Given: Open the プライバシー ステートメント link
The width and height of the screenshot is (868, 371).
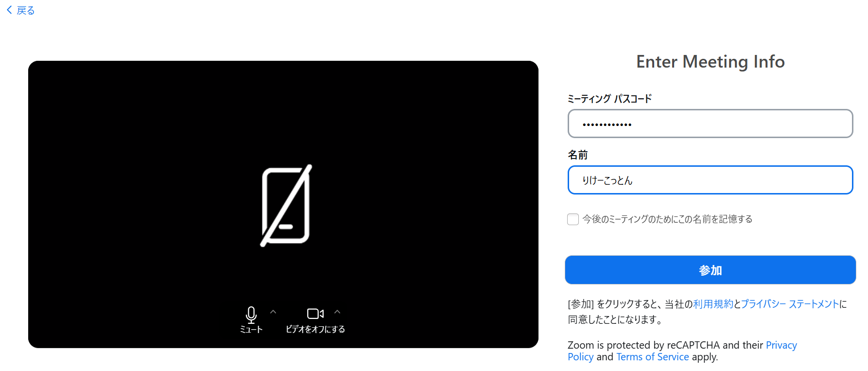Looking at the screenshot, I should (x=790, y=304).
